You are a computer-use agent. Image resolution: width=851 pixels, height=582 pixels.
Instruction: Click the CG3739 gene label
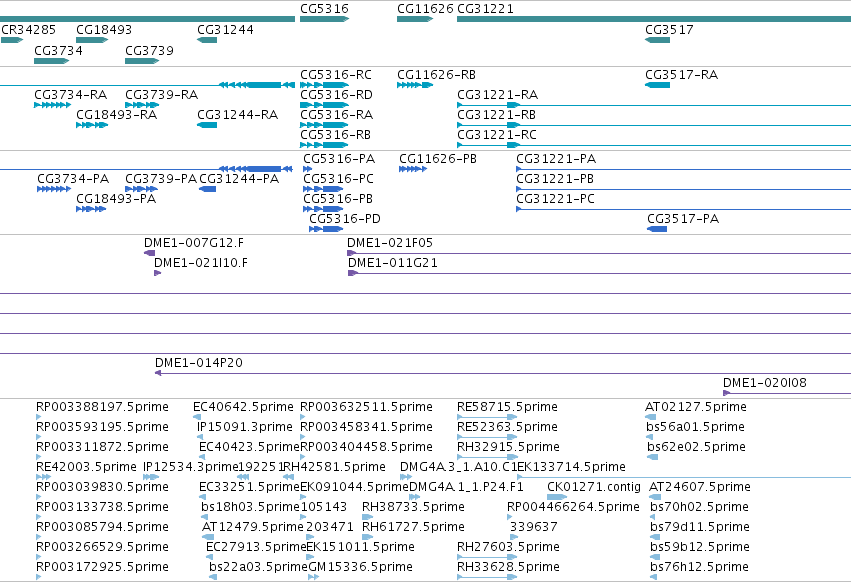click(x=149, y=50)
